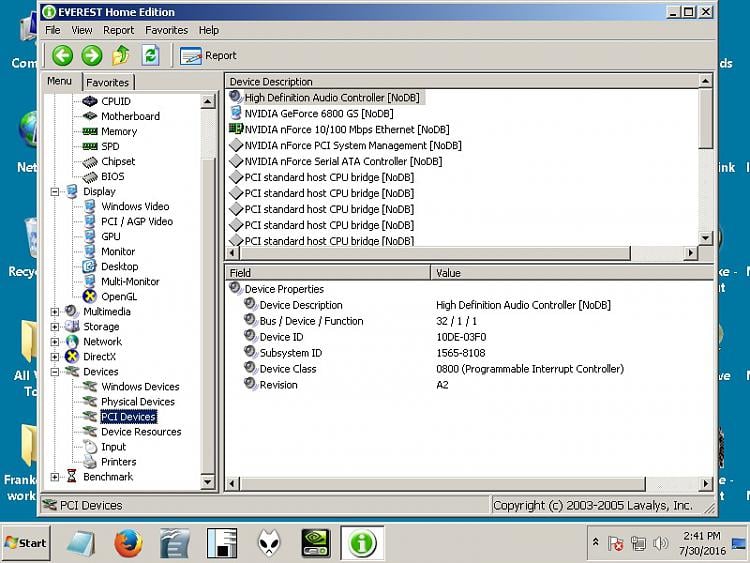Click properties pane horizontal scroll right arrow
The height and width of the screenshot is (563, 750).
click(706, 484)
